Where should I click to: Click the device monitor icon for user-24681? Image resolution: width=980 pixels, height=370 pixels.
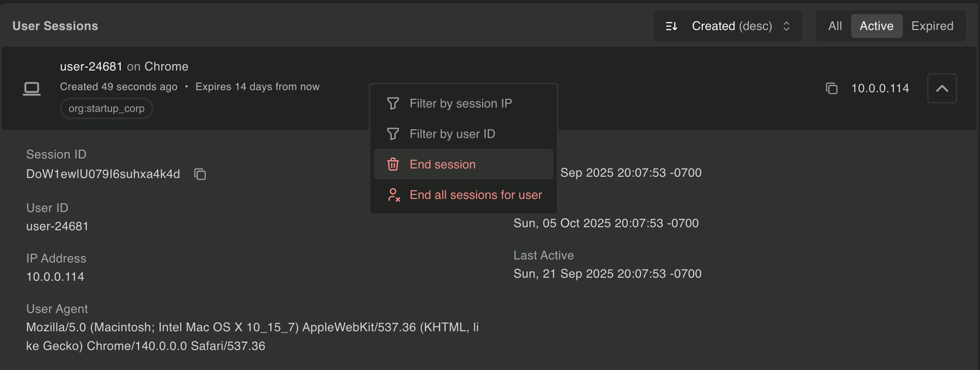[x=31, y=88]
